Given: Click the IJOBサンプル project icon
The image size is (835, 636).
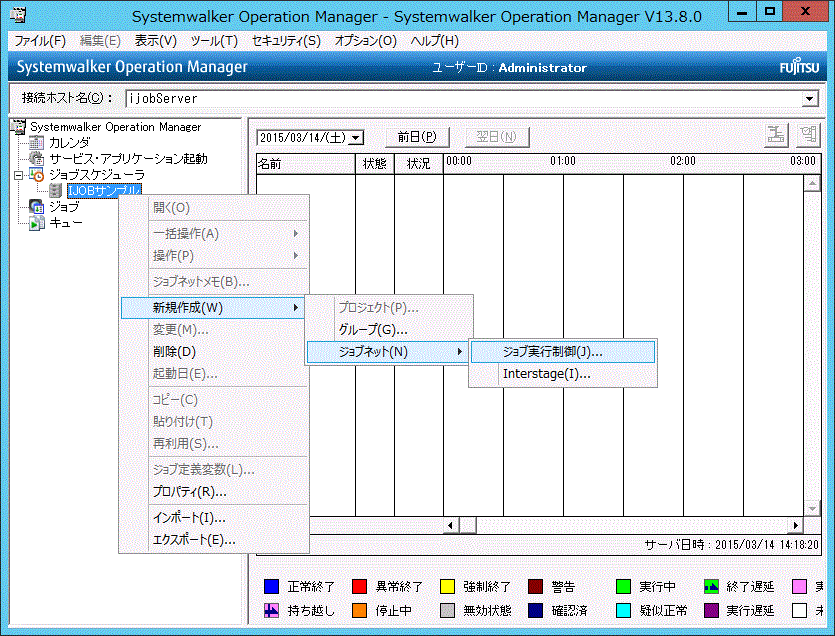Looking at the screenshot, I should (x=55, y=191).
